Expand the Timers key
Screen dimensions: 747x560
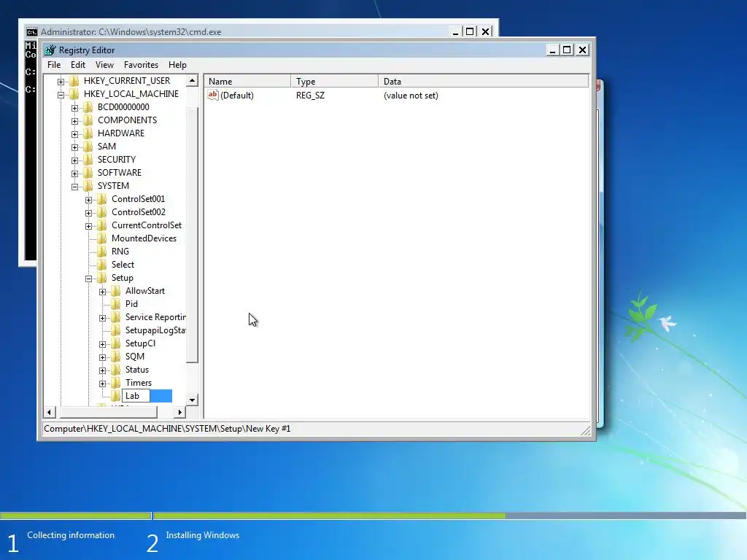coord(102,384)
